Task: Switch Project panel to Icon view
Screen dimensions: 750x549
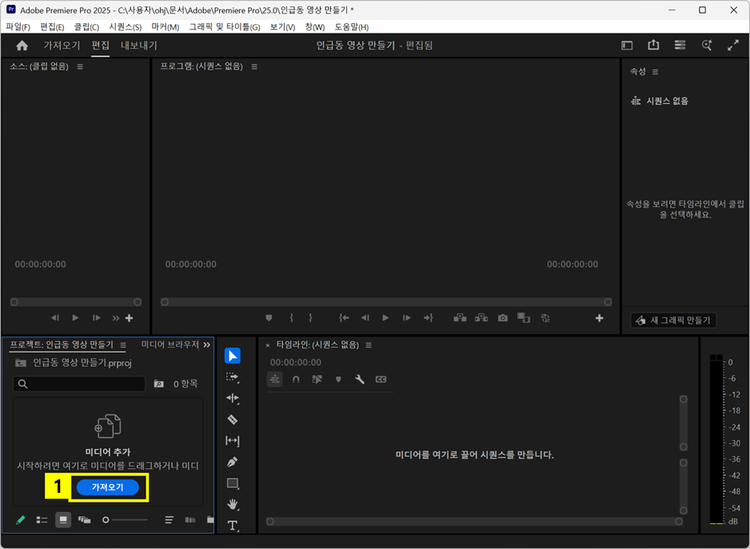Action: tap(63, 520)
